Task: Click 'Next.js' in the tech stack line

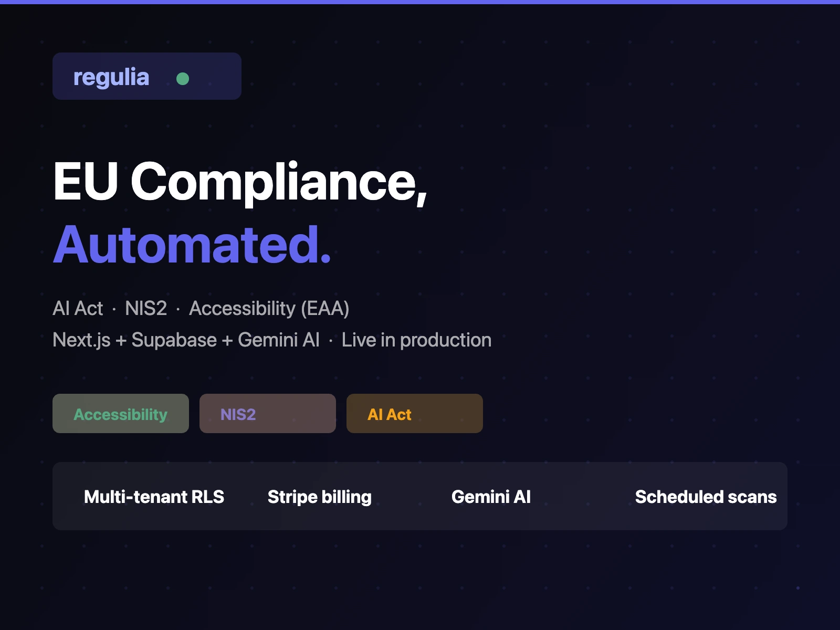Action: (x=81, y=340)
